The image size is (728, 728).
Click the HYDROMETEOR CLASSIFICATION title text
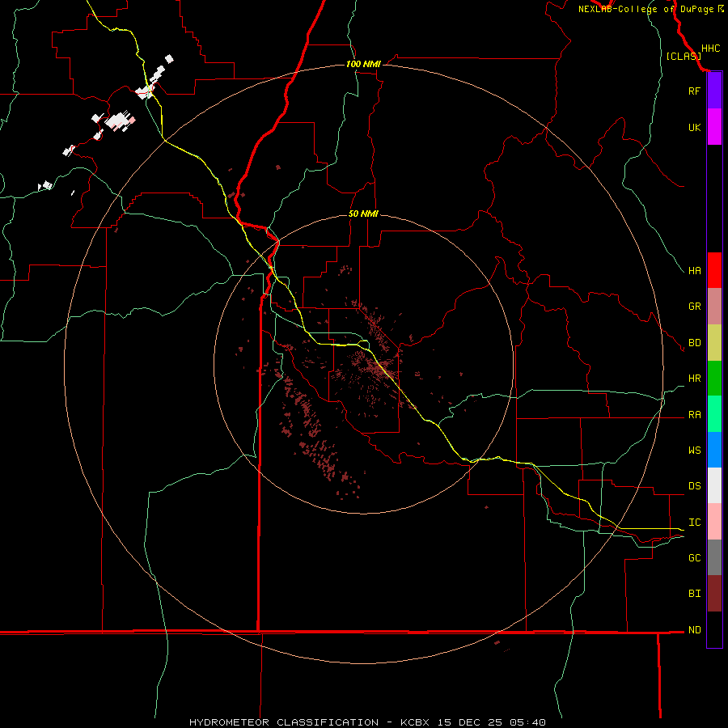[284, 722]
